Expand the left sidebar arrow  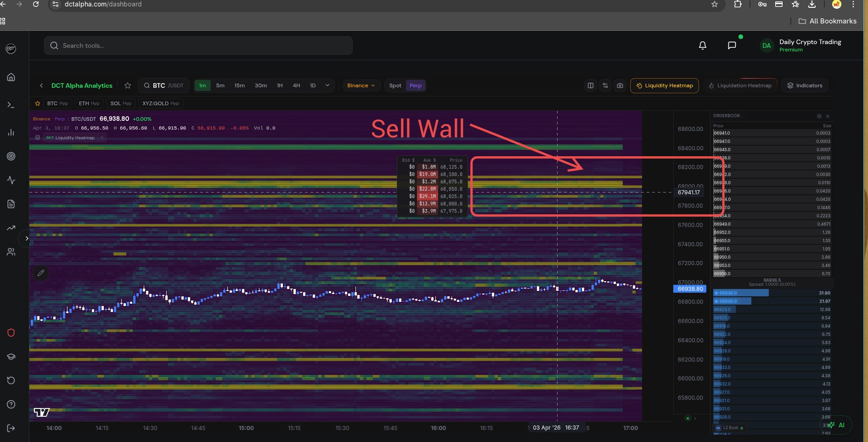pyautogui.click(x=27, y=238)
